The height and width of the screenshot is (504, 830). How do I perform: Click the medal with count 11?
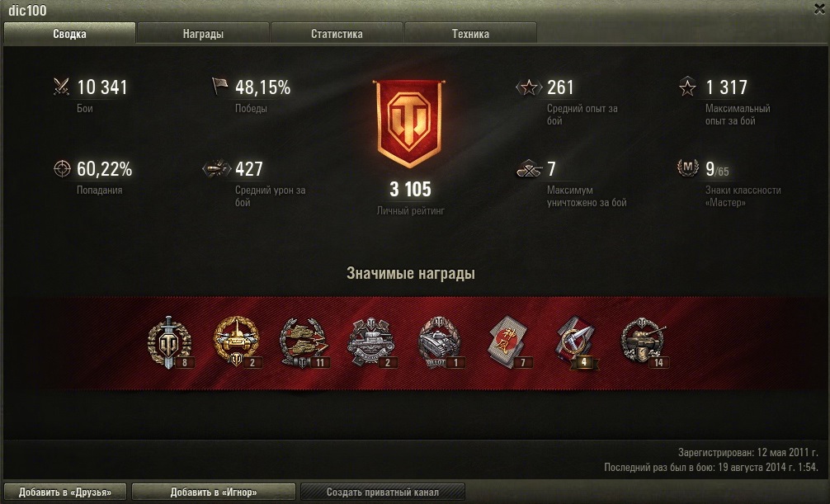304,342
